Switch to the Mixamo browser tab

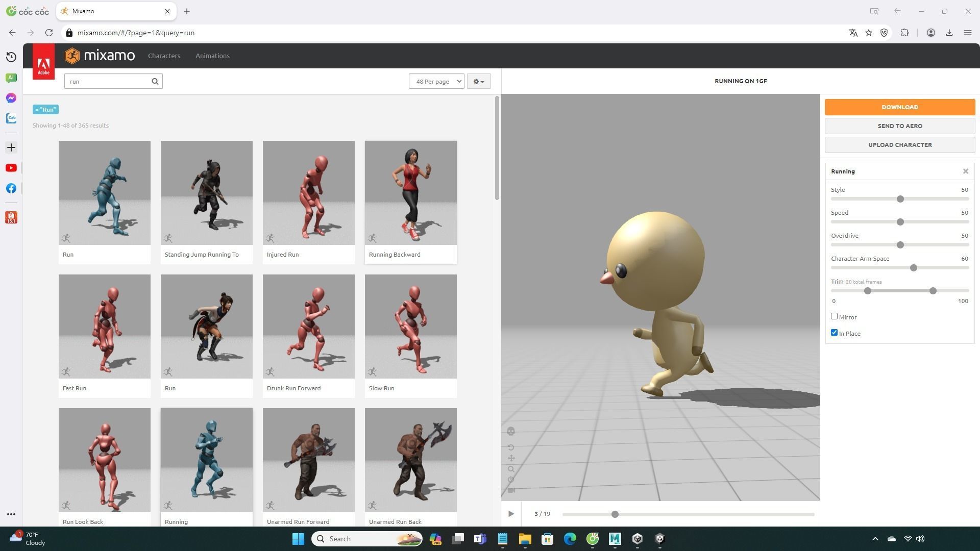tap(116, 11)
